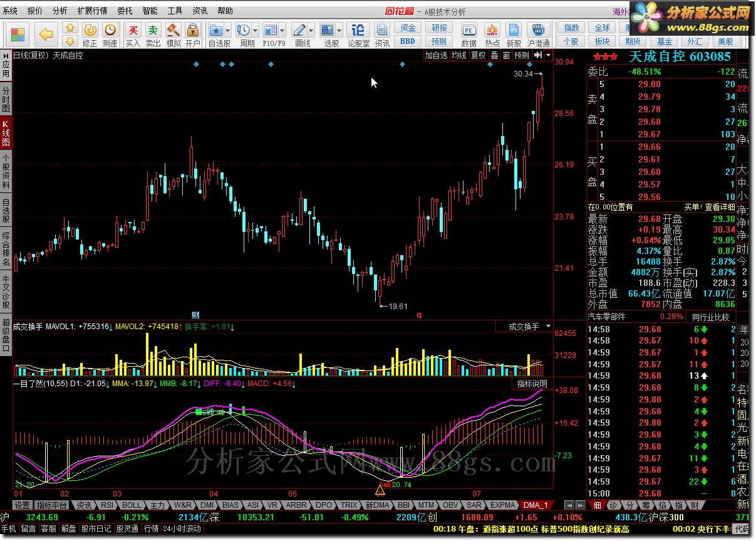Go back with the yellow left arrow

(46, 34)
